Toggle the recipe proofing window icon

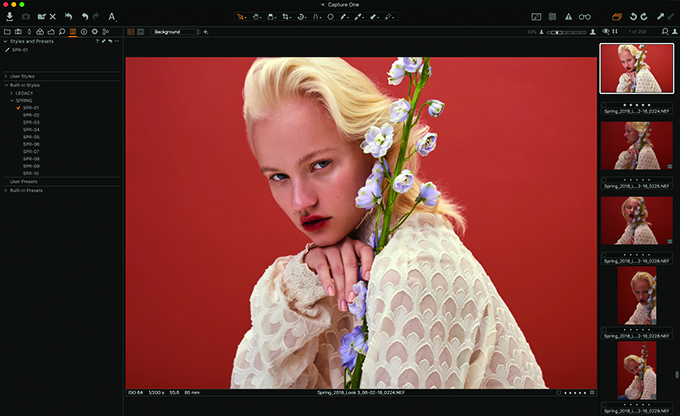pyautogui.click(x=536, y=16)
